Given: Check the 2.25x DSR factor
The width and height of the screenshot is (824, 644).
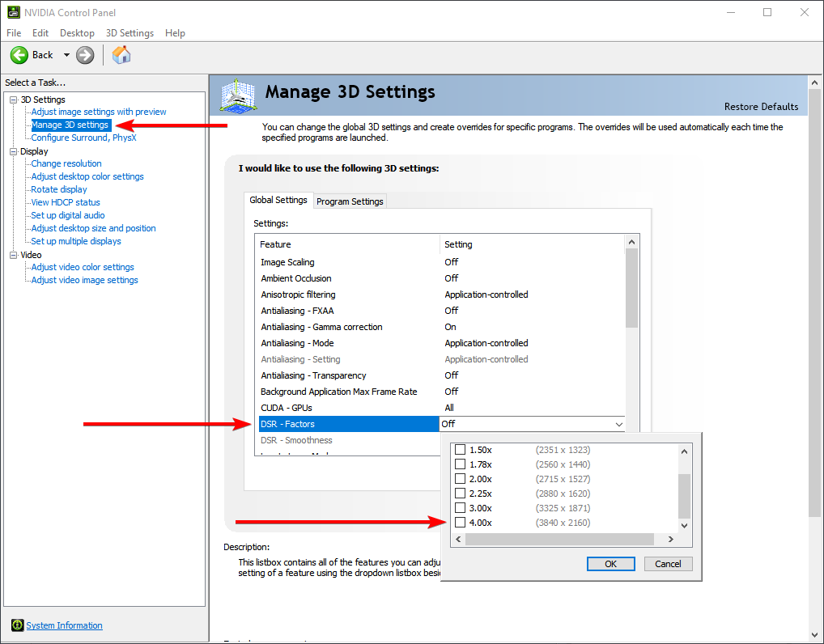Looking at the screenshot, I should 460,494.
